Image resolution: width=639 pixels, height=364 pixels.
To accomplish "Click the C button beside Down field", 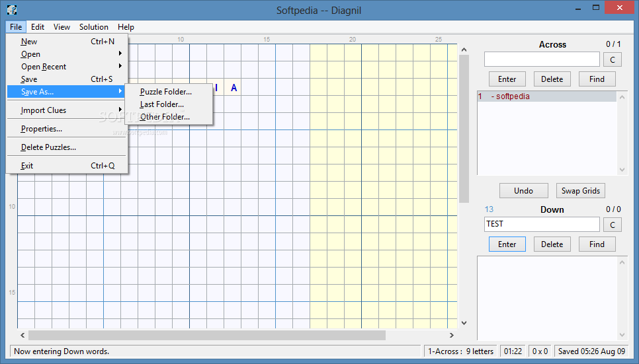I will [x=612, y=225].
